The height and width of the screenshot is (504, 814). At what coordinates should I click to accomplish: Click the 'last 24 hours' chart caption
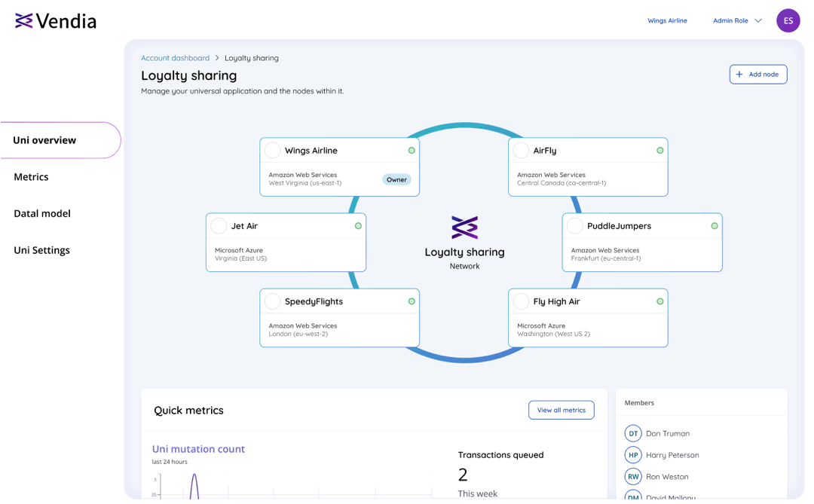pyautogui.click(x=170, y=462)
